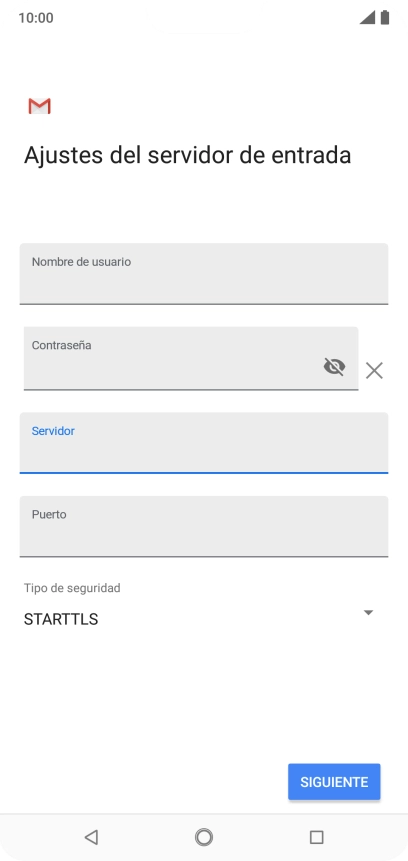
Task: Focus the Puerto input field
Action: click(204, 527)
